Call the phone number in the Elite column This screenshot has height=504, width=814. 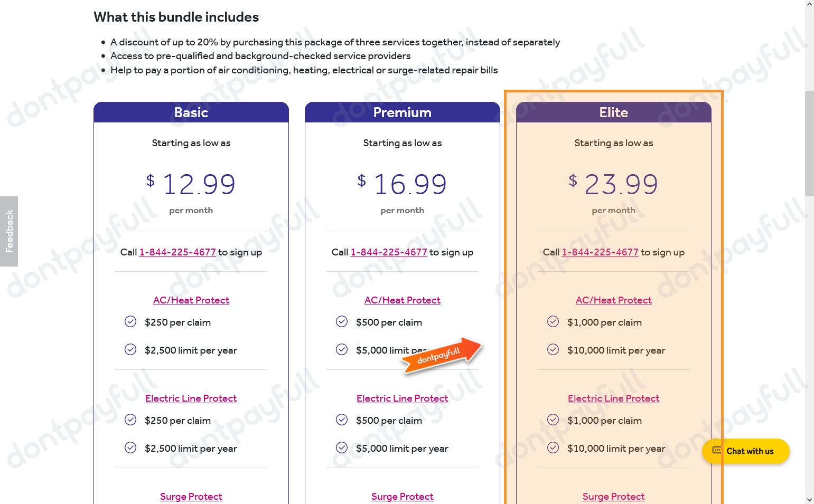(600, 252)
